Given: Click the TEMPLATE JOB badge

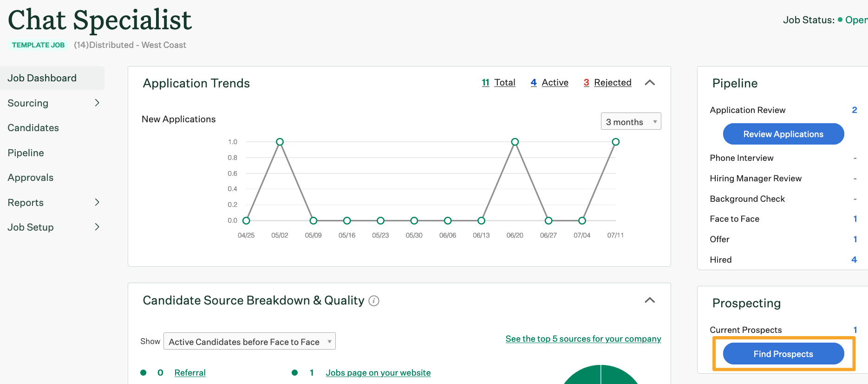Looking at the screenshot, I should (38, 45).
